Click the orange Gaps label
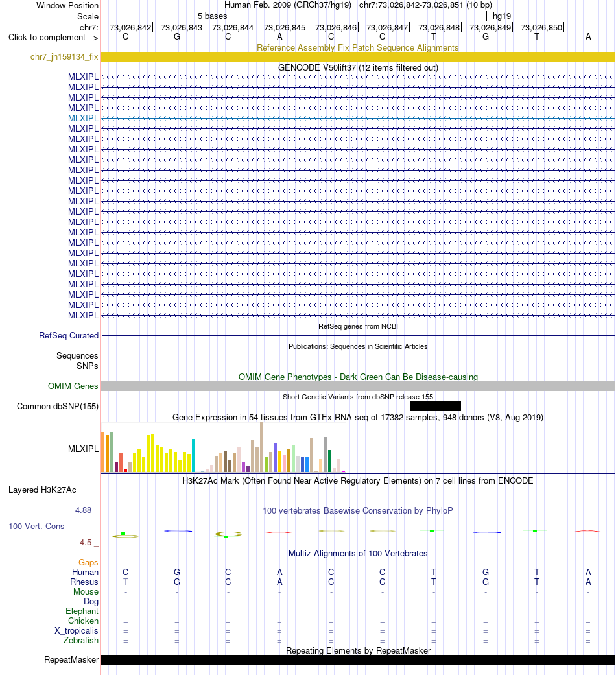Viewport: 616px width, 675px height. (88, 563)
